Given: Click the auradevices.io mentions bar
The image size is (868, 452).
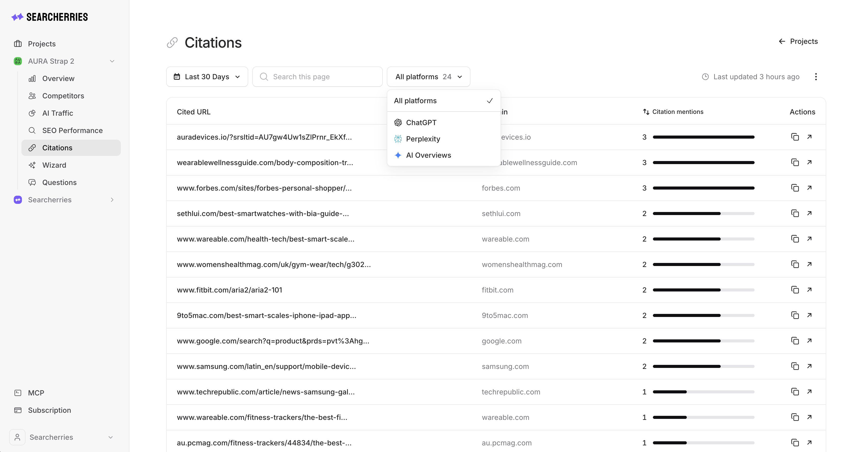Looking at the screenshot, I should pos(704,137).
